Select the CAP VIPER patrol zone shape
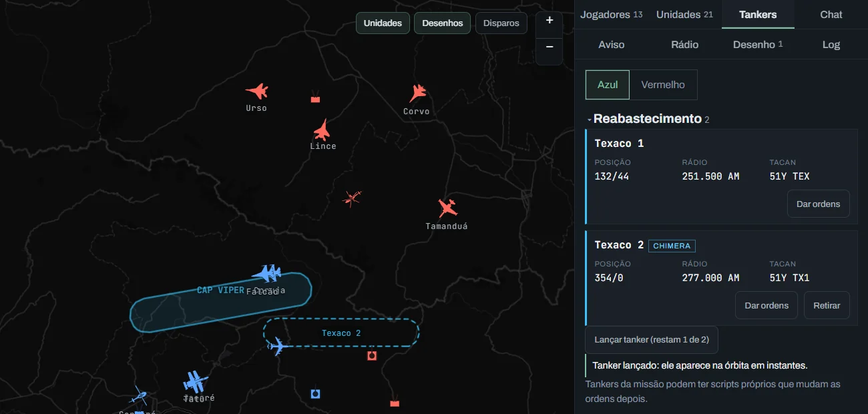This screenshot has height=414, width=868. [220, 304]
